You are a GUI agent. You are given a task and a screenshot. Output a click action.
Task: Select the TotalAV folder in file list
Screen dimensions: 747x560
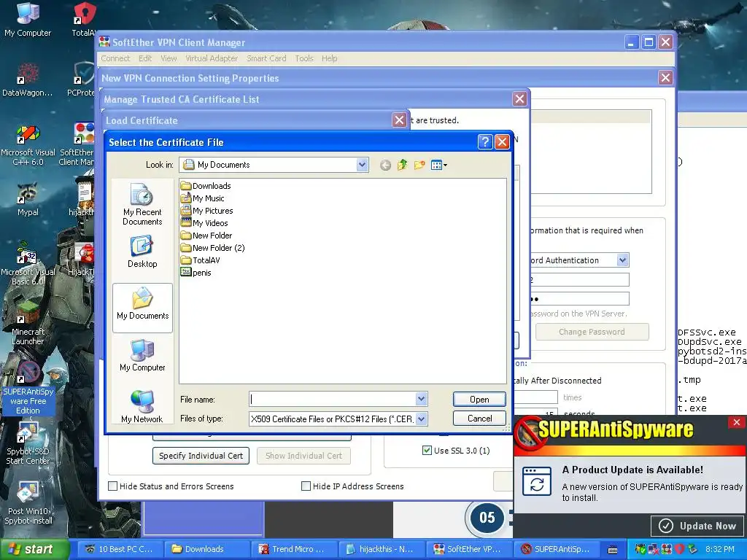[200, 260]
